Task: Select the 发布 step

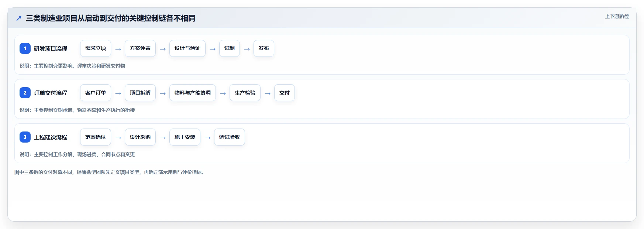Action: point(264,48)
